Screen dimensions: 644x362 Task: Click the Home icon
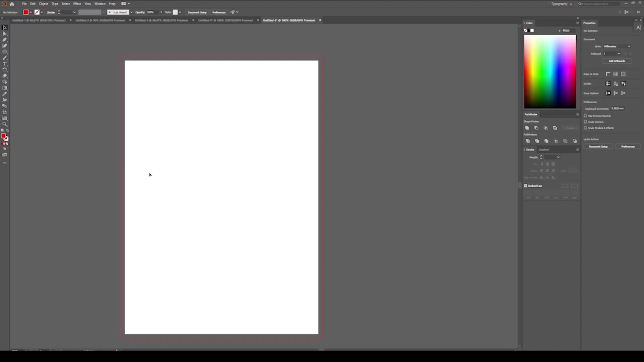coord(12,4)
